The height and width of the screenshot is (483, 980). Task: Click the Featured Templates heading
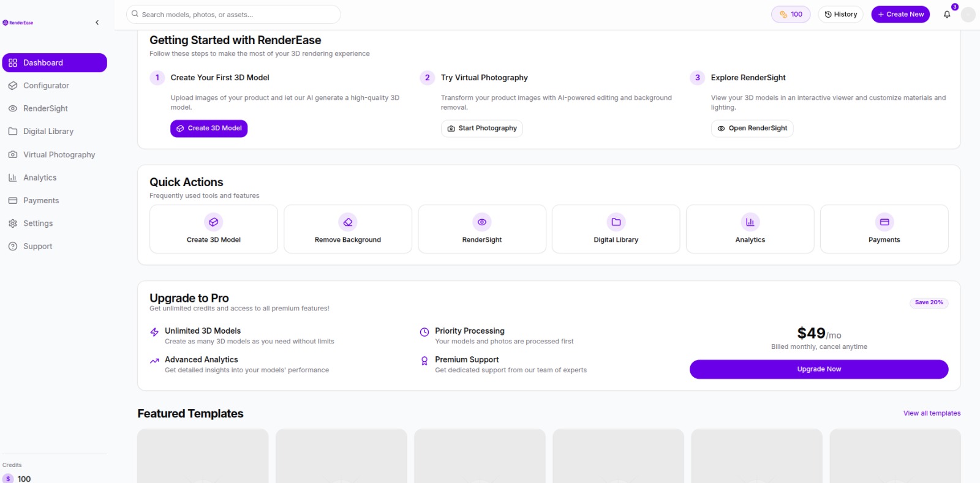(x=190, y=414)
